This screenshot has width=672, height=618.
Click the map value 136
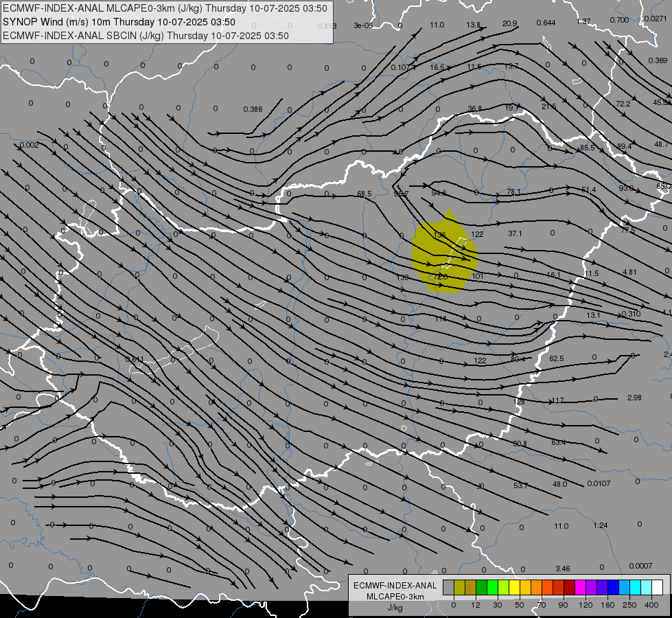pyautogui.click(x=440, y=235)
